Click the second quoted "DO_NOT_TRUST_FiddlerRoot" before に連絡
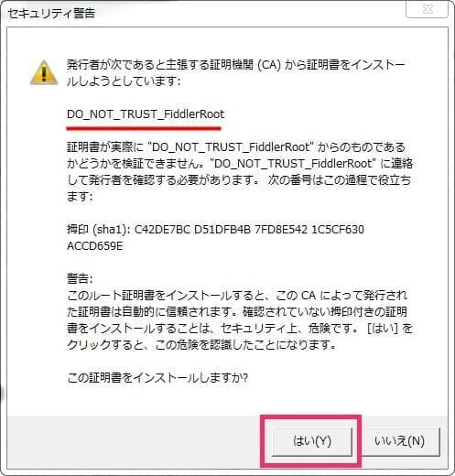 pyautogui.click(x=293, y=164)
